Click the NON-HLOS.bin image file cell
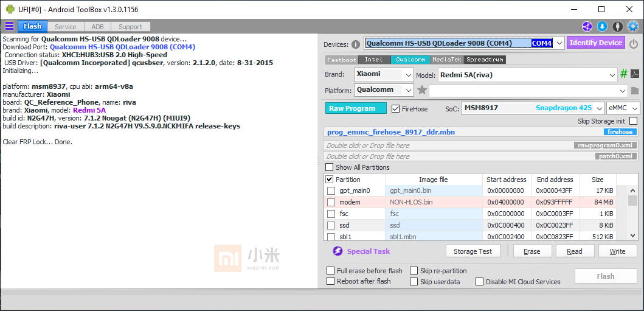 point(434,202)
